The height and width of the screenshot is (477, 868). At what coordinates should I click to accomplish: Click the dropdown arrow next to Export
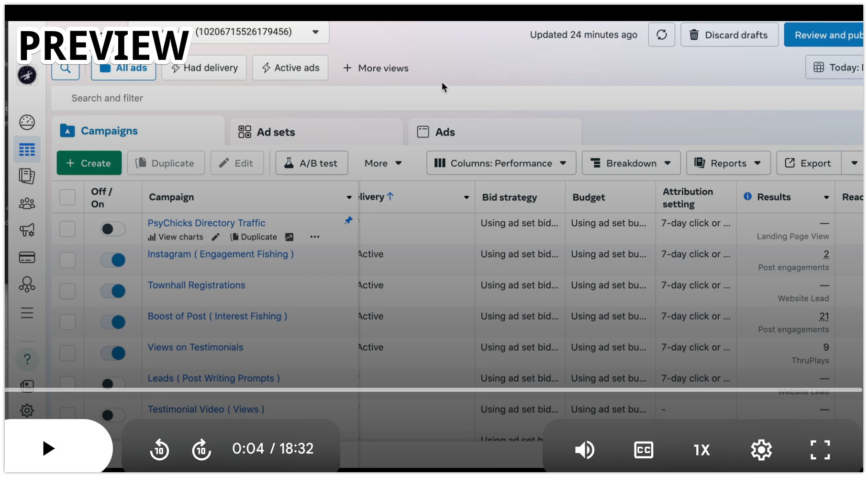coord(854,163)
